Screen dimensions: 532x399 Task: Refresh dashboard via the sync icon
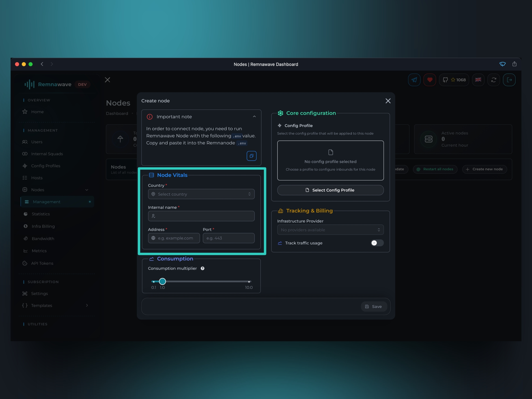click(x=494, y=80)
